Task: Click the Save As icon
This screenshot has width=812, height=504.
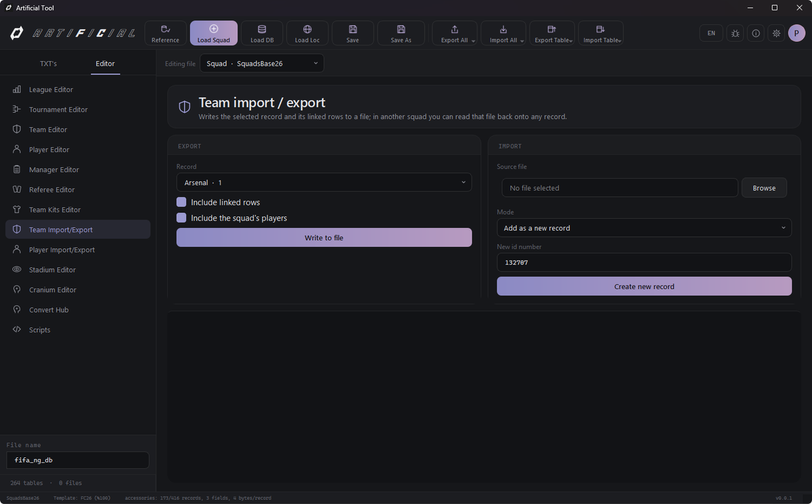Action: [x=401, y=29]
